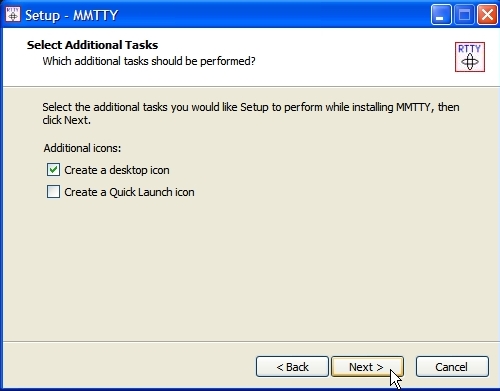Uncheck the Create a desktop icon checkbox
The image size is (500, 391).
(x=53, y=170)
